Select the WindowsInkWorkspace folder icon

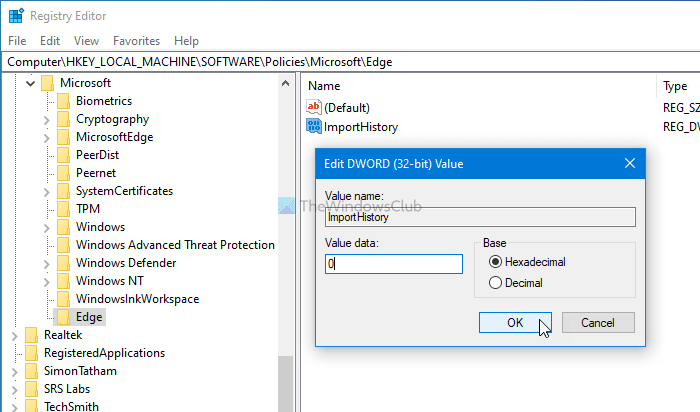coord(63,299)
